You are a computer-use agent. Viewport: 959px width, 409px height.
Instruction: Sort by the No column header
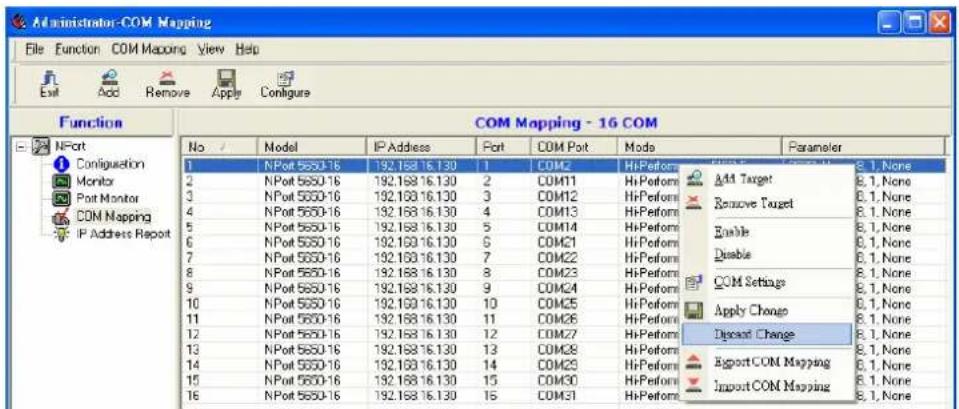coord(220,147)
